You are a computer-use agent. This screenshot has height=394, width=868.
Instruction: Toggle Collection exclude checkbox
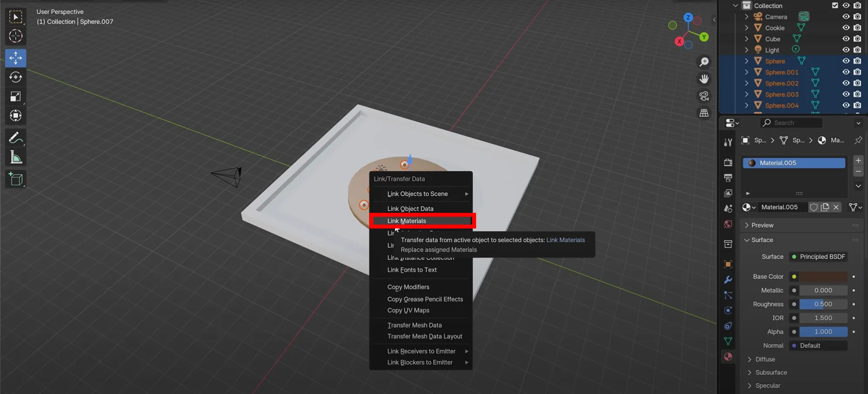pyautogui.click(x=835, y=6)
